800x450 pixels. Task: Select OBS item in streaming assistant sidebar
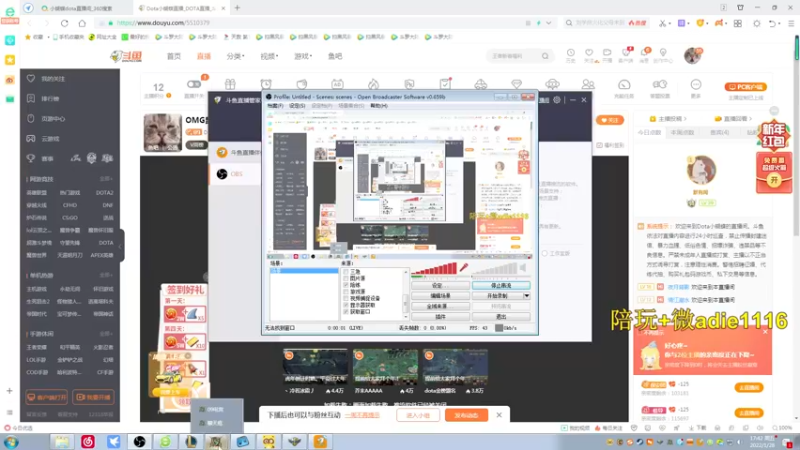click(x=235, y=174)
